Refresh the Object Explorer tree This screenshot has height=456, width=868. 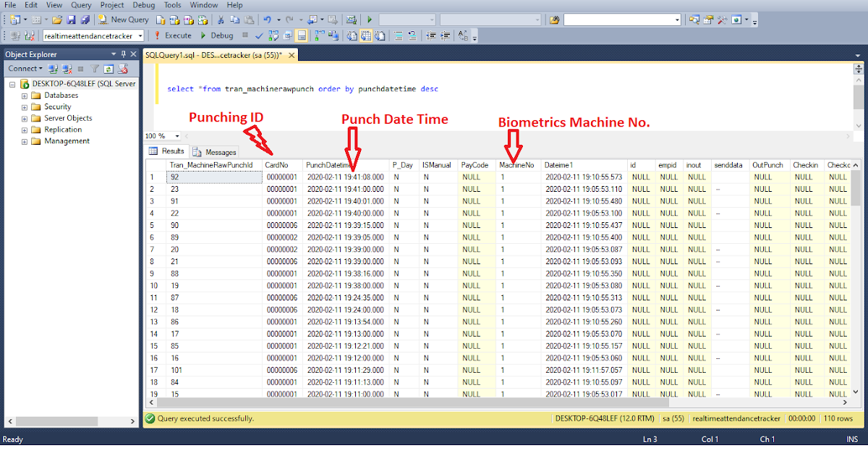tap(109, 68)
